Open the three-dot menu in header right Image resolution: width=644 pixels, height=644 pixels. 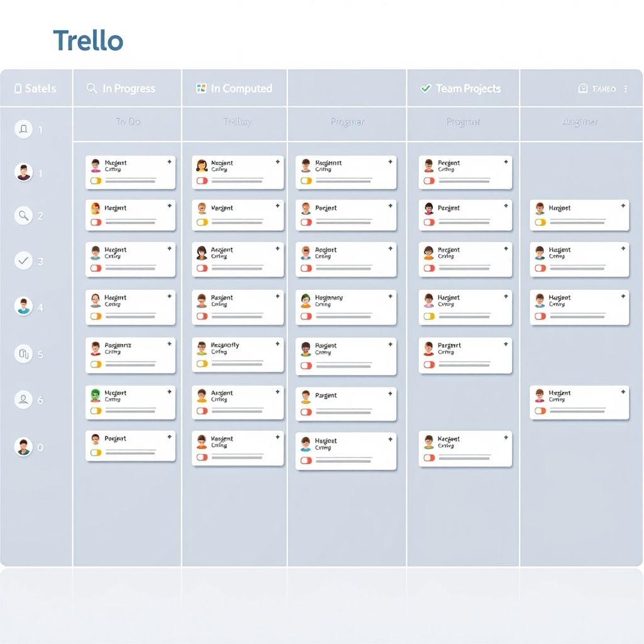[x=626, y=89]
